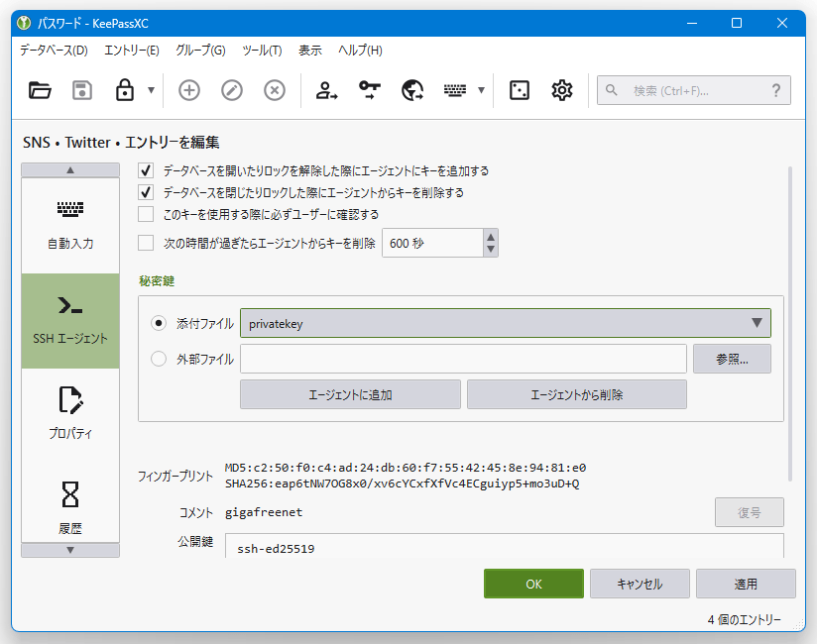Click エージェントに追加 button
The width and height of the screenshot is (817, 644).
click(x=350, y=394)
